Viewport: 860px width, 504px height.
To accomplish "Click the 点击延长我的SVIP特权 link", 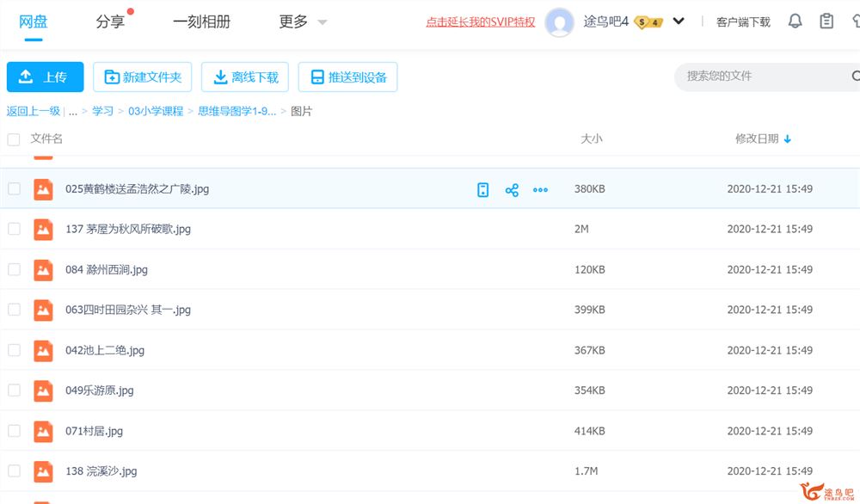I will coord(480,22).
